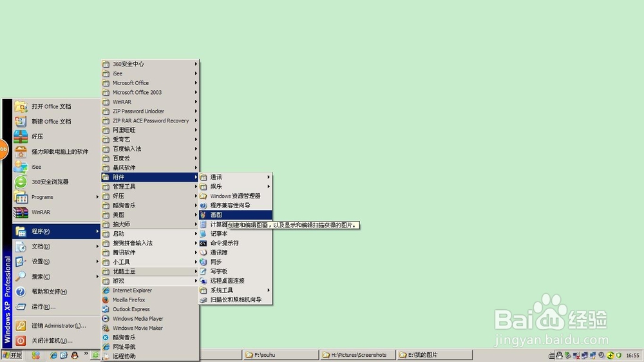Screen dimensions: 644x362
Task: Switch to E:\我的图片 taskbar window
Action: coord(435,355)
